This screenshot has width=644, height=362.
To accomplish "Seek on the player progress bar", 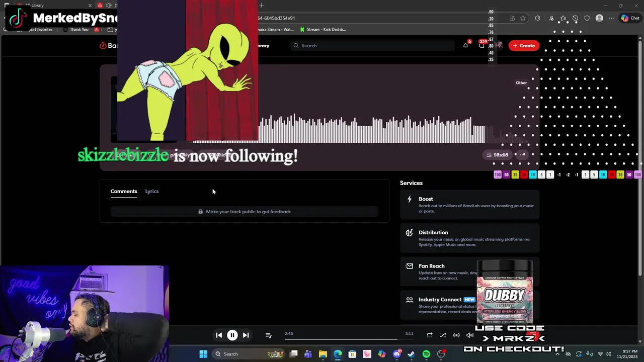I will [349, 338].
